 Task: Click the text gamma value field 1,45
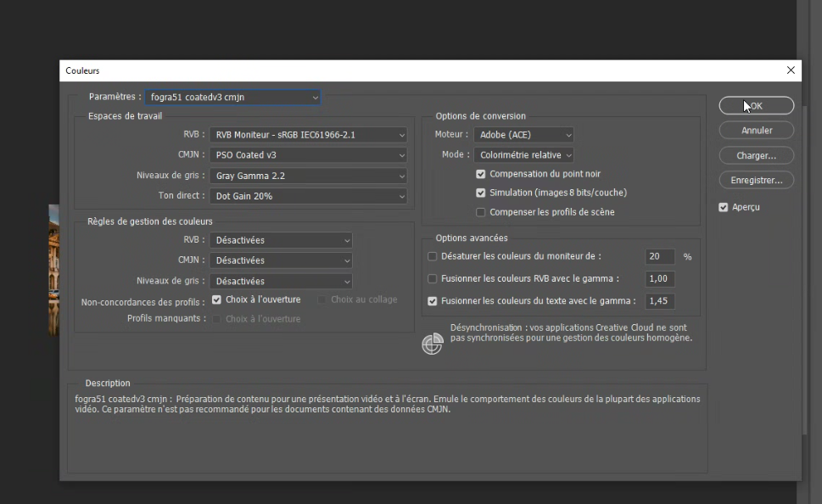click(x=660, y=301)
